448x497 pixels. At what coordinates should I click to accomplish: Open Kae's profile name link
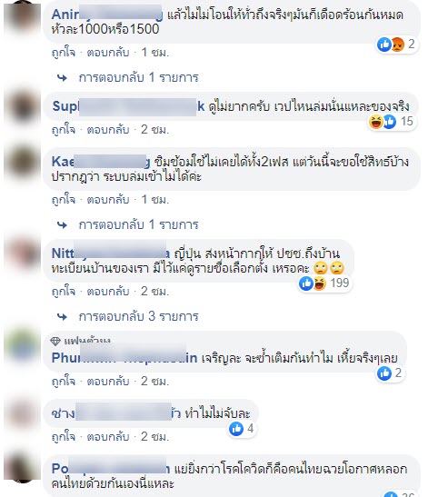tap(101, 162)
